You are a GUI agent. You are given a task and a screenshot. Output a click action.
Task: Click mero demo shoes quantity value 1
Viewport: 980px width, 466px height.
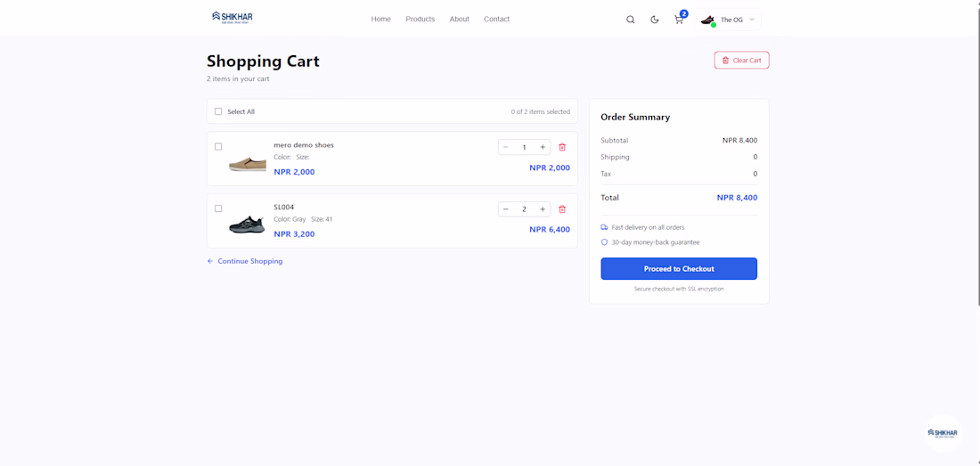[525, 147]
